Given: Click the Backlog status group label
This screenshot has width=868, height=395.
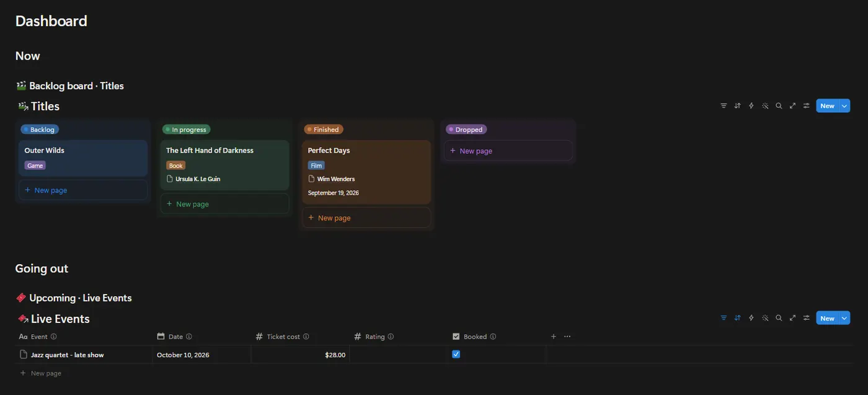Looking at the screenshot, I should pos(40,130).
